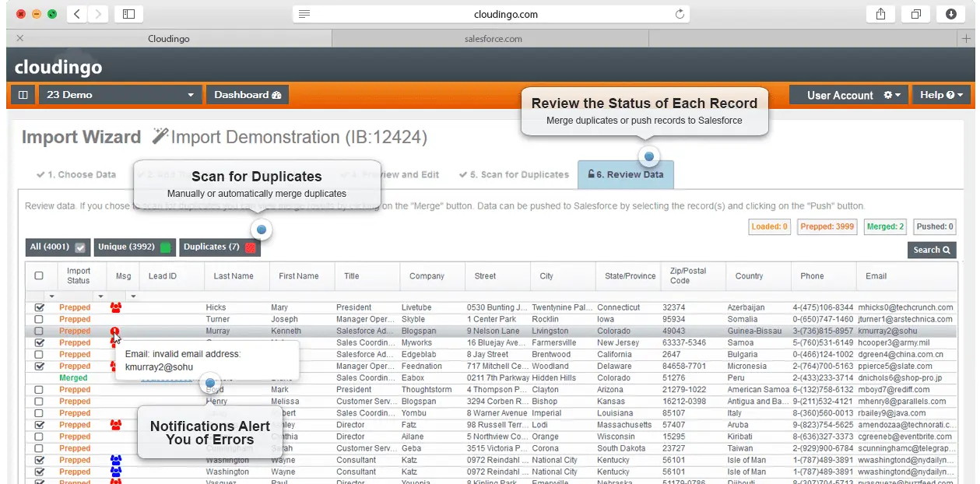Click the blue people icon in first Washington row

coord(116,460)
